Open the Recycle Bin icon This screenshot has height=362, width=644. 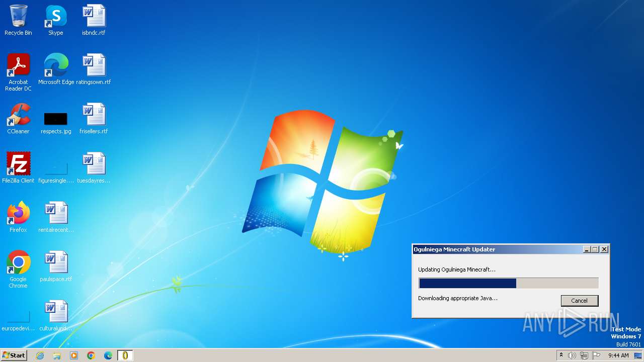[18, 20]
